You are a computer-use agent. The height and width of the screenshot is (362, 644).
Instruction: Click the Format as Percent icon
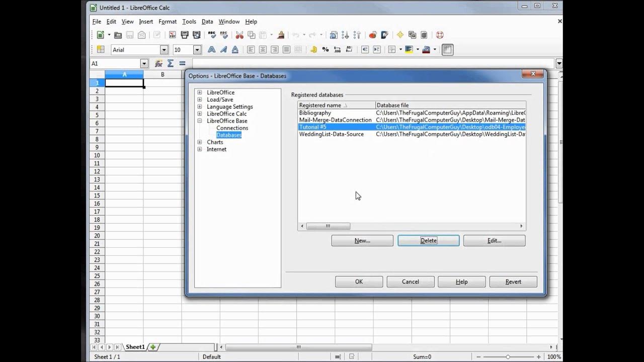pos(326,50)
